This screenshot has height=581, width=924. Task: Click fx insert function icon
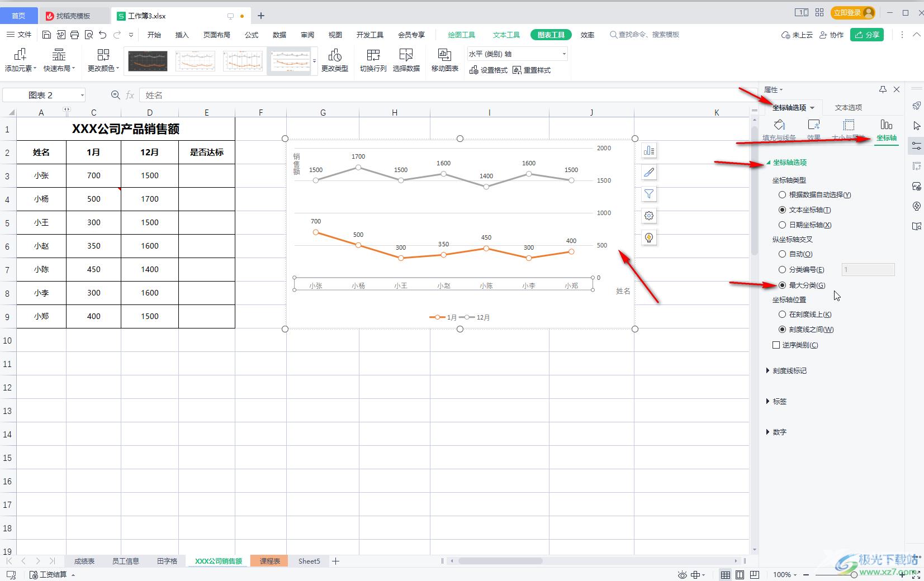(x=130, y=95)
